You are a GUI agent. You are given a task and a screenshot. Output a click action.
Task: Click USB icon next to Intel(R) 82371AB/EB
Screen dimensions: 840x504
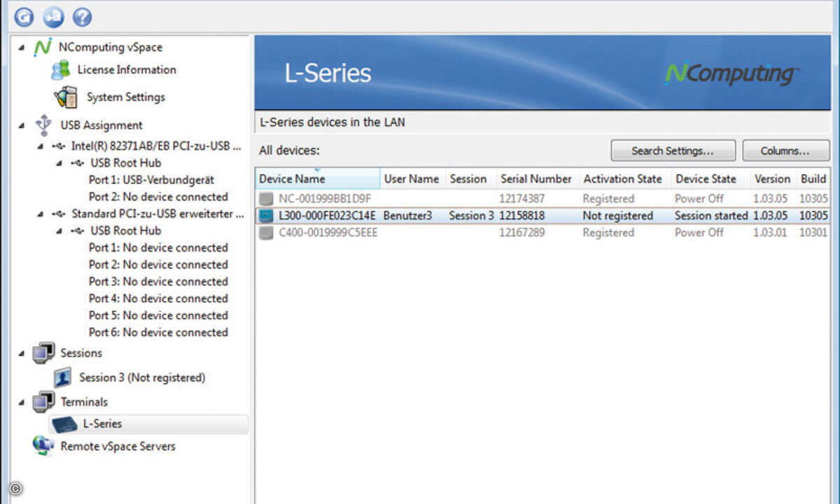(59, 146)
